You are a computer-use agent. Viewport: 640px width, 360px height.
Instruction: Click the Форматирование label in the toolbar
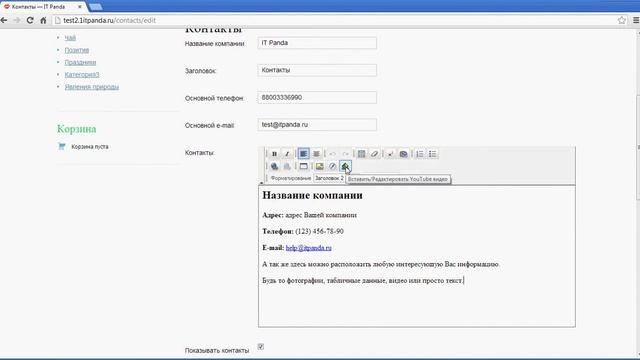coord(291,178)
